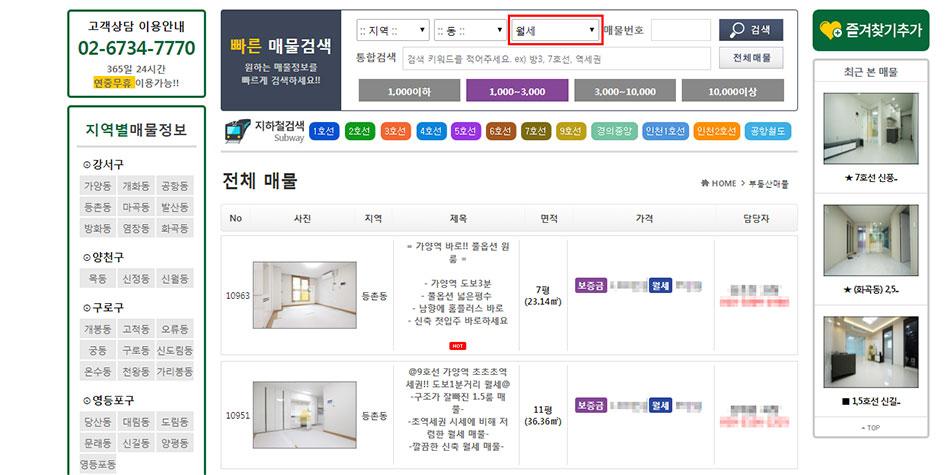
Task: Click the subway train icon
Action: pos(237,131)
